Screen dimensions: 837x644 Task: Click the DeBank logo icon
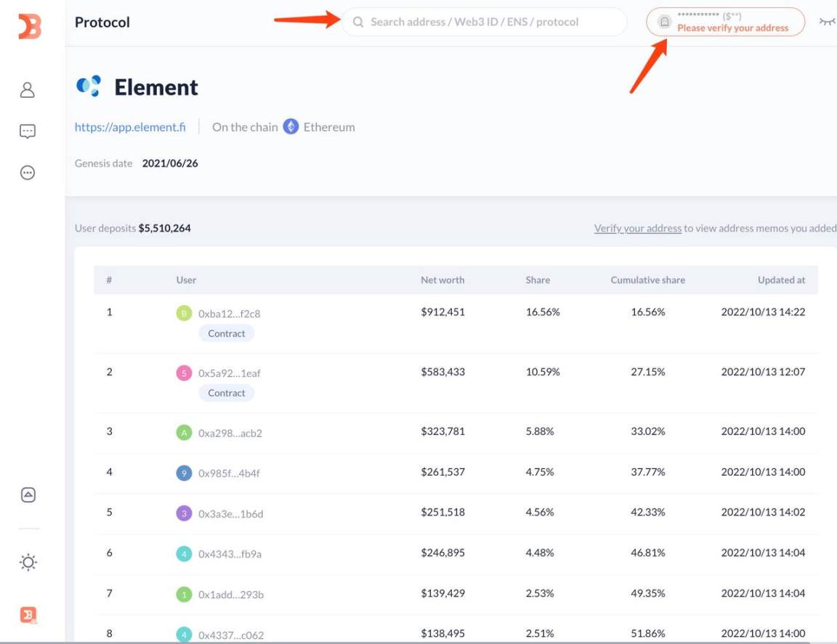pos(29,26)
